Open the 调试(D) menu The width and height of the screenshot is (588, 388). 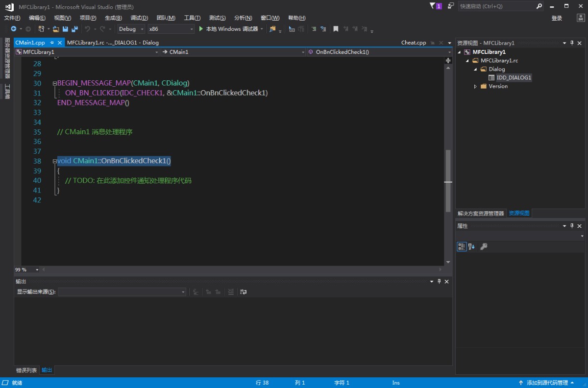coord(139,18)
